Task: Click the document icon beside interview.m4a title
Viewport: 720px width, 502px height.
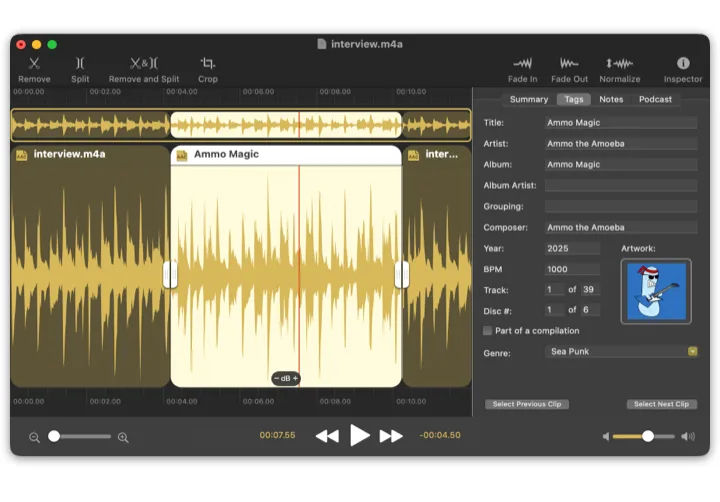Action: coord(321,44)
